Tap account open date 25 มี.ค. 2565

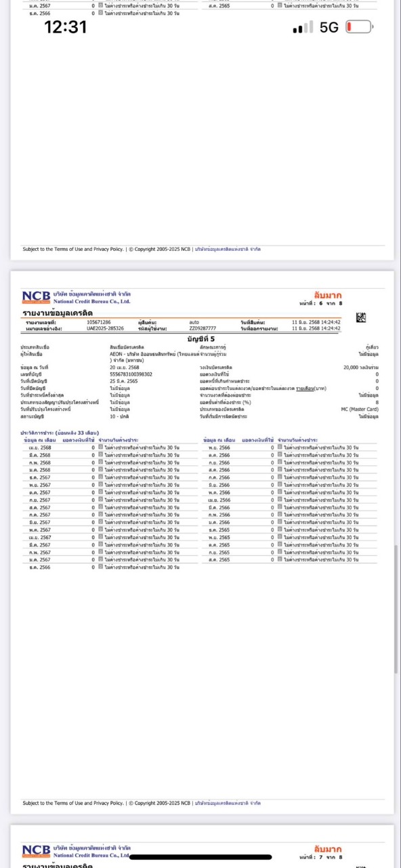(123, 381)
